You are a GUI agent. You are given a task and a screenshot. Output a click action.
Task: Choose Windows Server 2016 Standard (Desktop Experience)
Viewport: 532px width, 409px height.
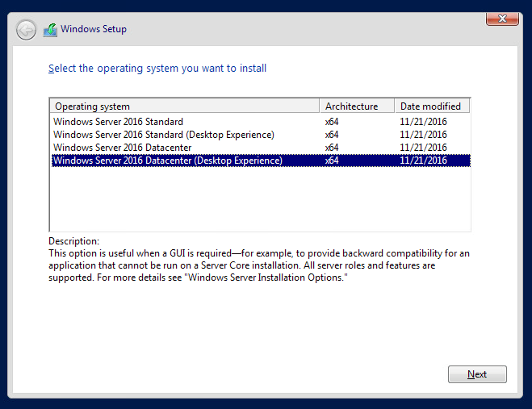tap(163, 135)
